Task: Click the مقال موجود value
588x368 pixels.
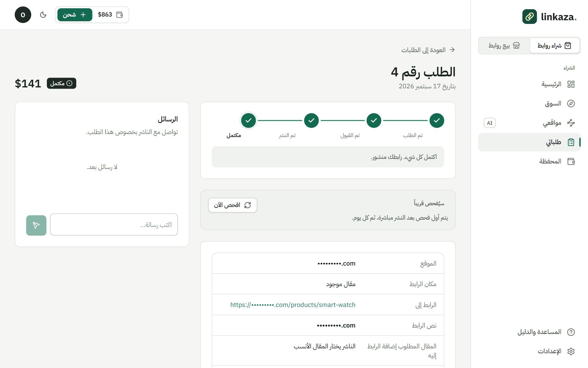Action: pyautogui.click(x=341, y=284)
